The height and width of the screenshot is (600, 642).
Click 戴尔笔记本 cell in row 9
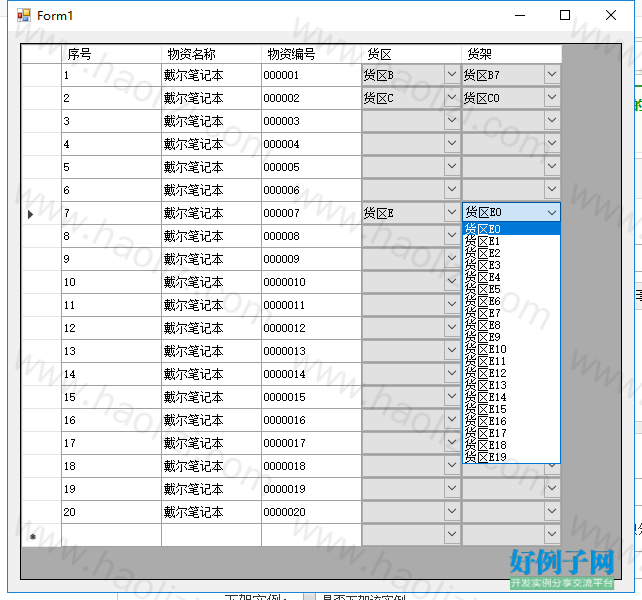[211, 259]
